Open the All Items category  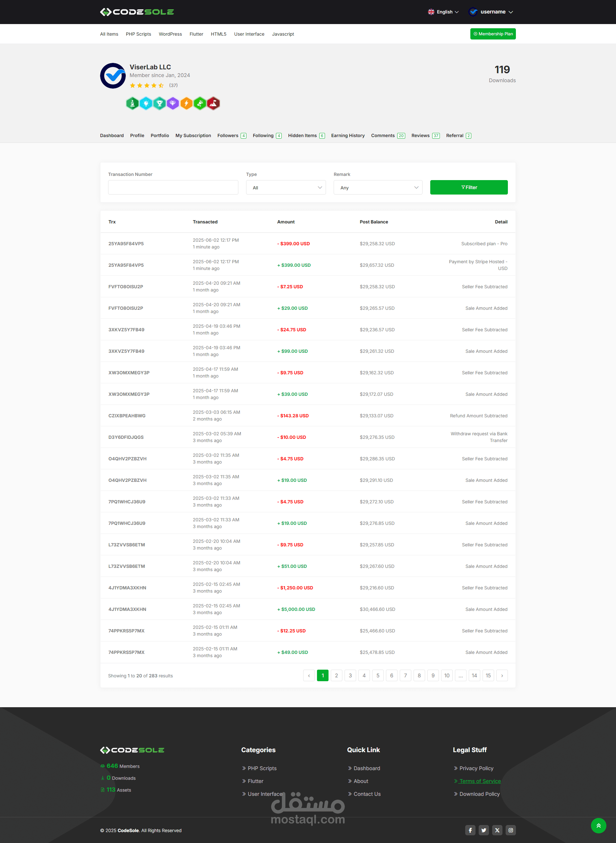point(109,34)
